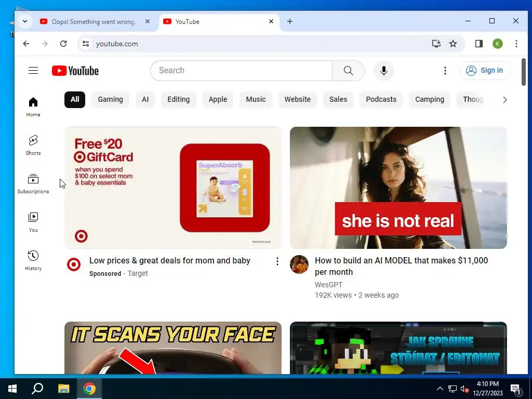Open Shorts from the sidebar

(33, 145)
